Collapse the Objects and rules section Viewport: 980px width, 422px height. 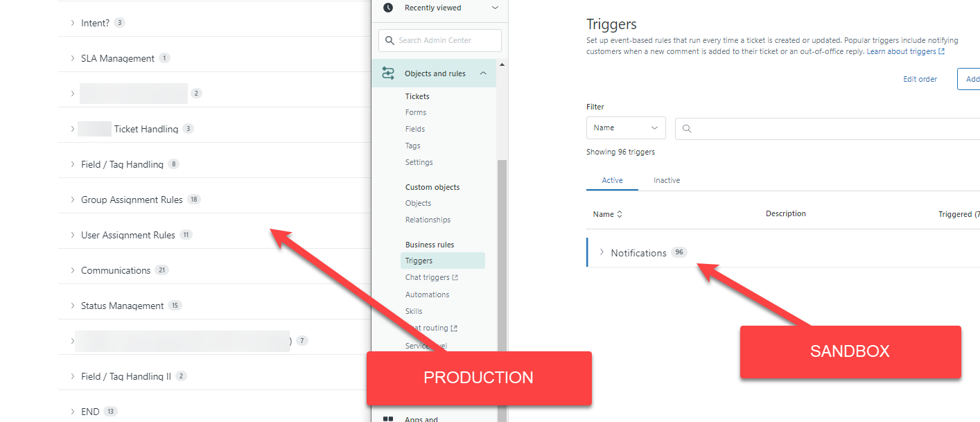click(x=483, y=73)
